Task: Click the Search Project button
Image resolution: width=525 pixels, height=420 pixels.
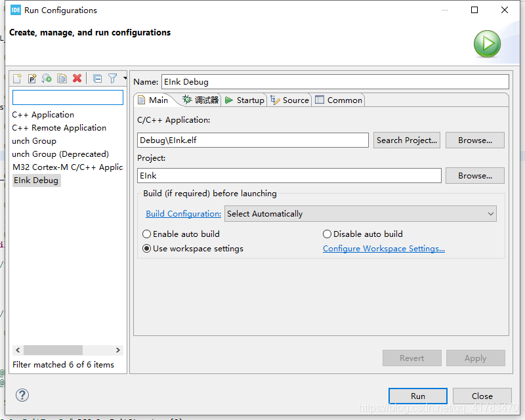Action: [407, 140]
